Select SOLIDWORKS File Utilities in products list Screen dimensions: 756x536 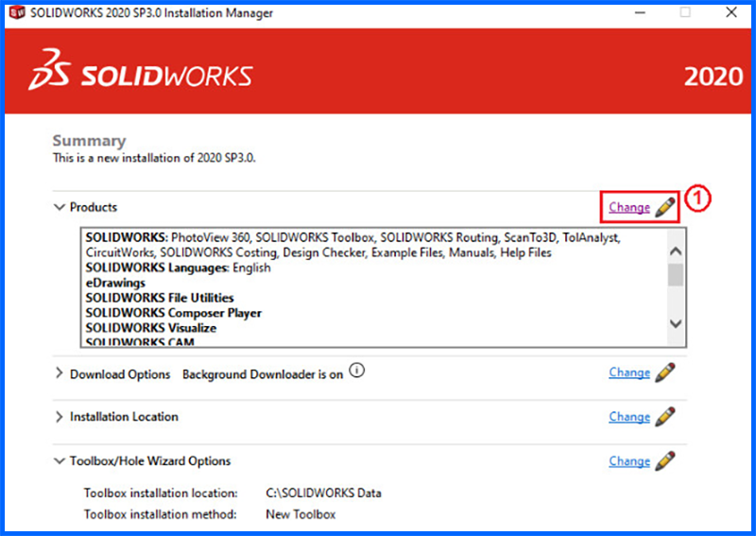[x=160, y=298]
